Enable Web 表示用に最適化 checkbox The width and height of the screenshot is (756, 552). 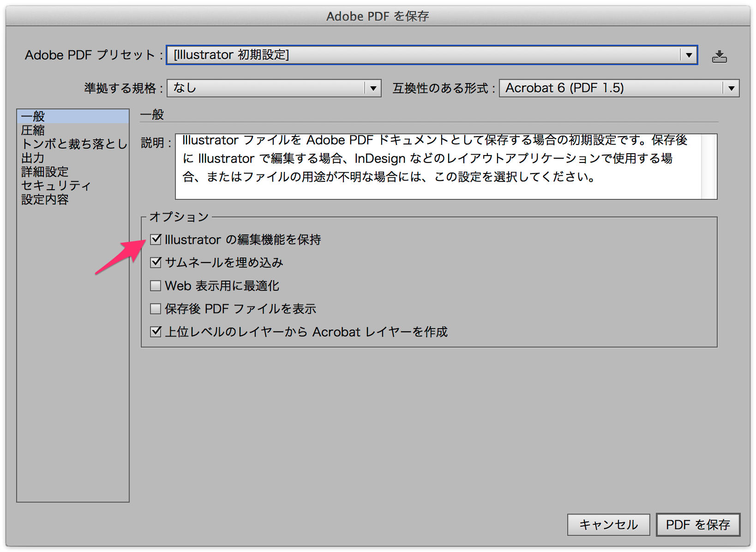156,285
